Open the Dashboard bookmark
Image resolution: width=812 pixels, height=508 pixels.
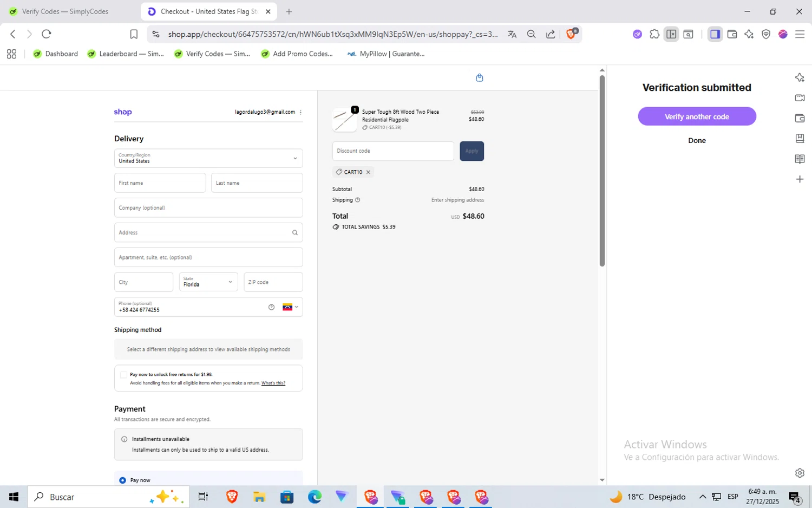pyautogui.click(x=56, y=54)
